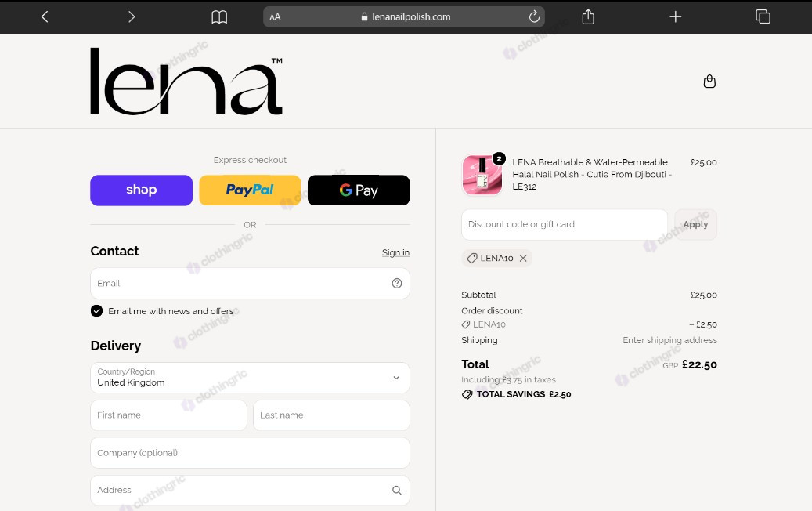
Task: Open a new tab with the plus icon
Action: 675,17
